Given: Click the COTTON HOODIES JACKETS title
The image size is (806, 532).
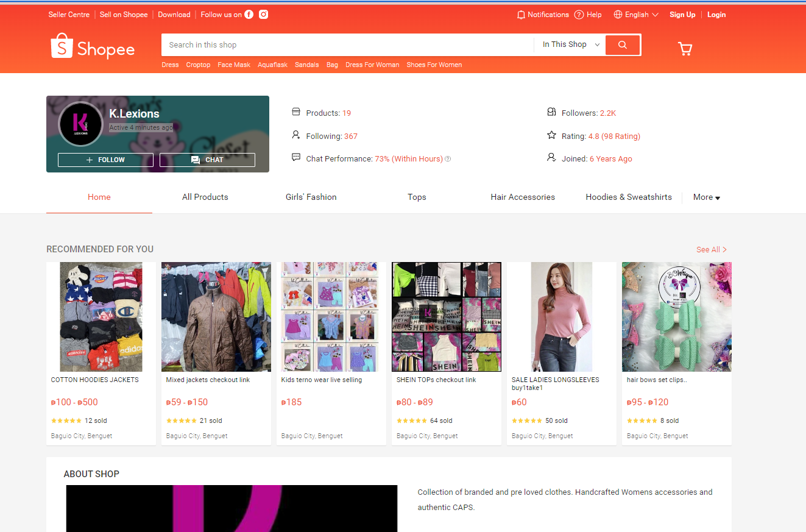Looking at the screenshot, I should (95, 380).
